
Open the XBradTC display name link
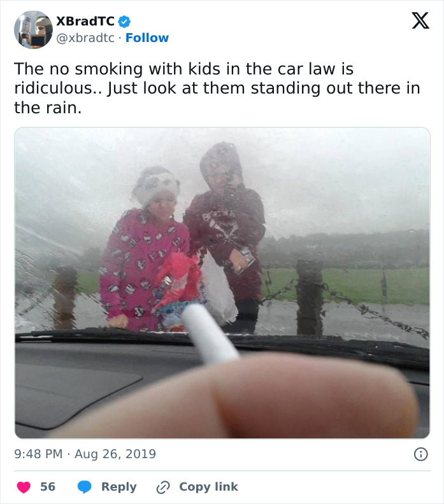tap(85, 21)
